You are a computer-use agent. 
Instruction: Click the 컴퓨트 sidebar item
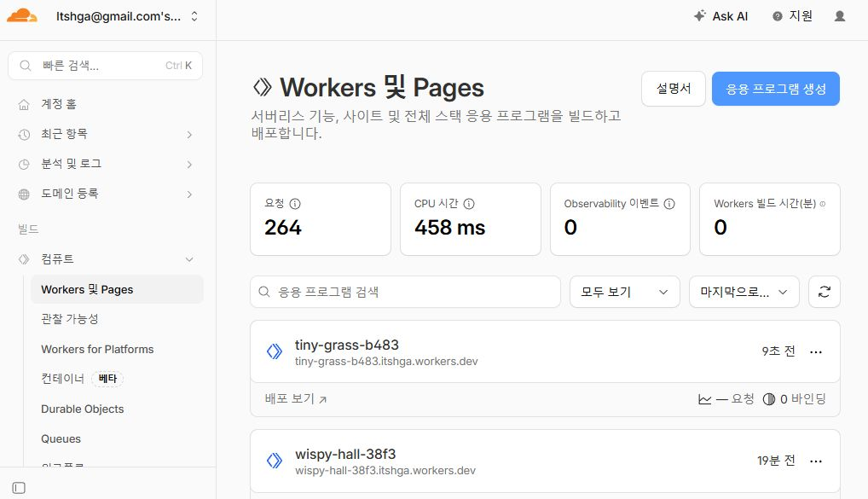coord(58,259)
